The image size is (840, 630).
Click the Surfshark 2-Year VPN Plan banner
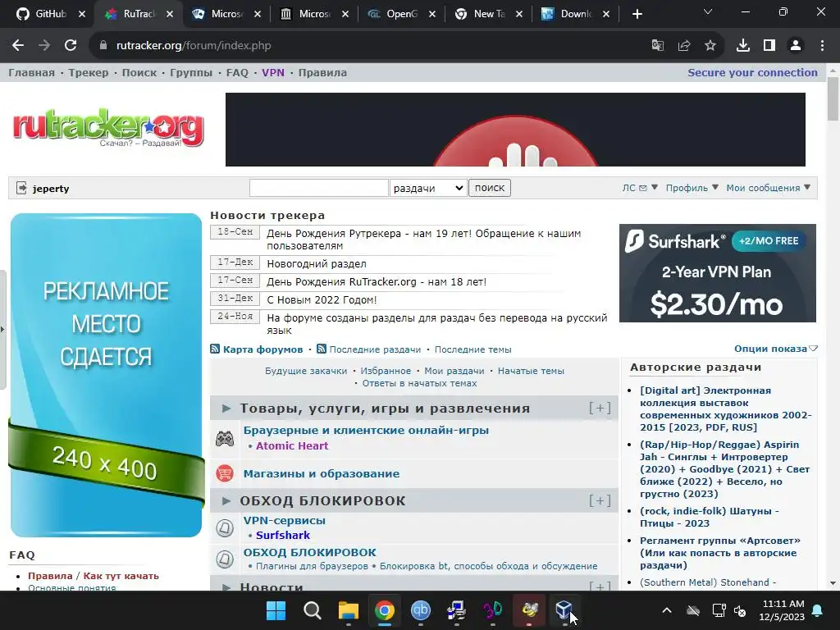(x=717, y=273)
